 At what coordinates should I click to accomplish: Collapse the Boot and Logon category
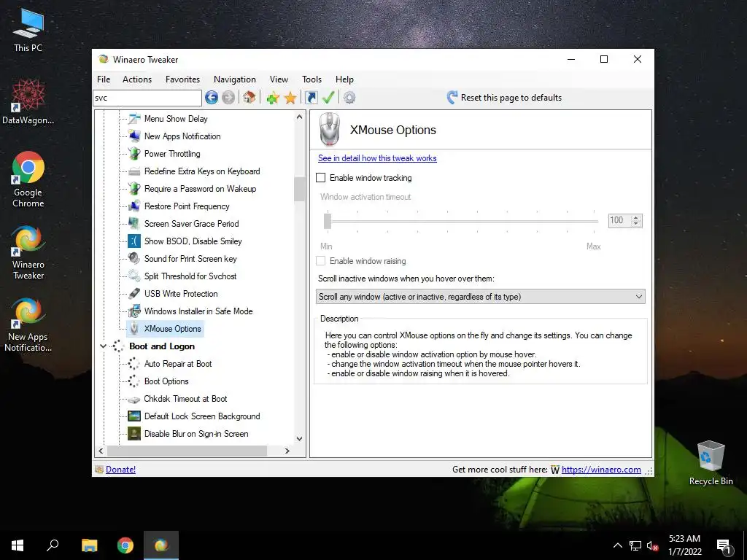[103, 346]
